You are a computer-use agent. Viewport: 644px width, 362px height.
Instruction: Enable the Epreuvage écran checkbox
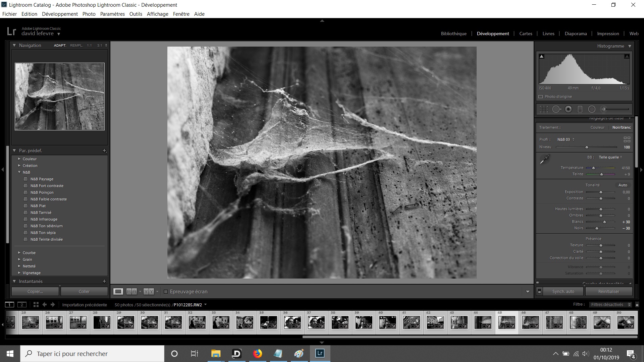tap(166, 292)
